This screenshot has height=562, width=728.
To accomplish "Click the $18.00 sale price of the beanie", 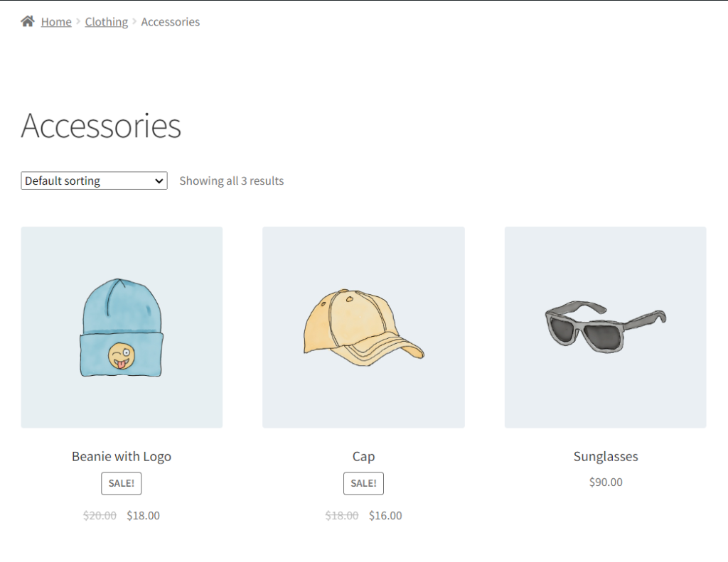I will [x=143, y=516].
